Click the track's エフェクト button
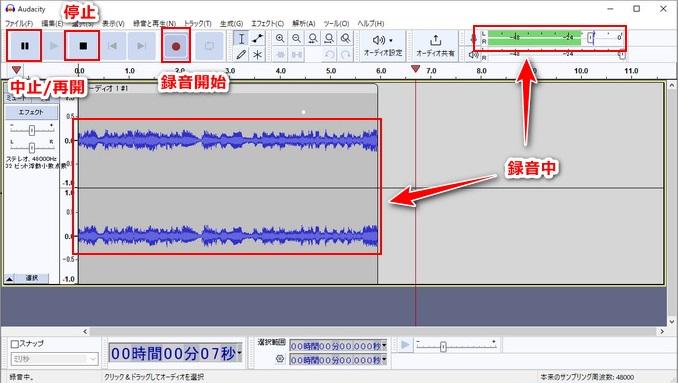This screenshot has height=383, width=678. pyautogui.click(x=31, y=112)
